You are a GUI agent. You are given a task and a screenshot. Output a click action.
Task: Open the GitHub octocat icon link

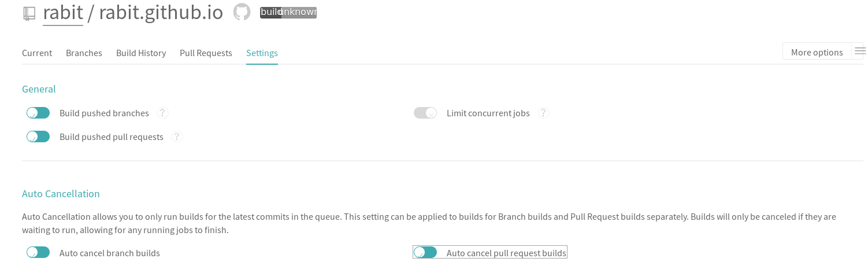pos(242,12)
